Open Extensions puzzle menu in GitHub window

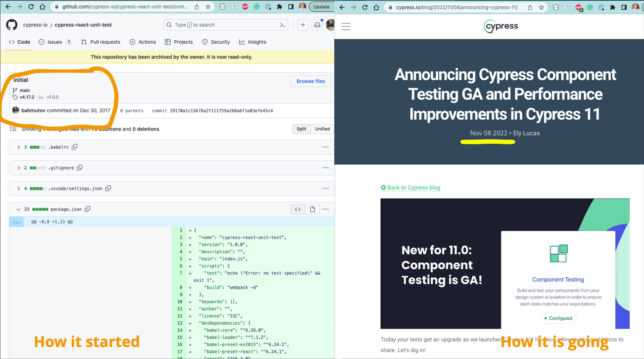279,7
